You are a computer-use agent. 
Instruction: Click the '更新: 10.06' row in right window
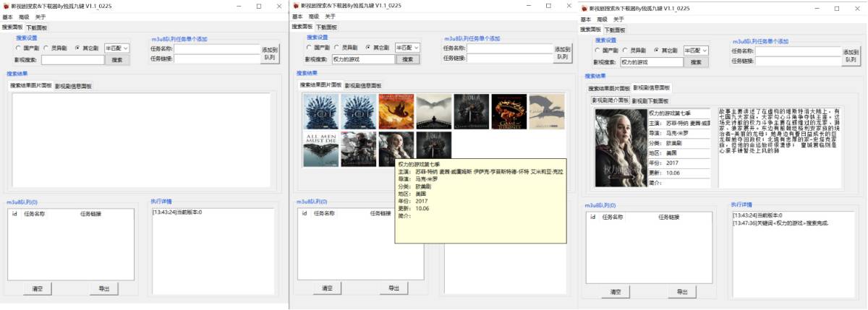click(678, 173)
